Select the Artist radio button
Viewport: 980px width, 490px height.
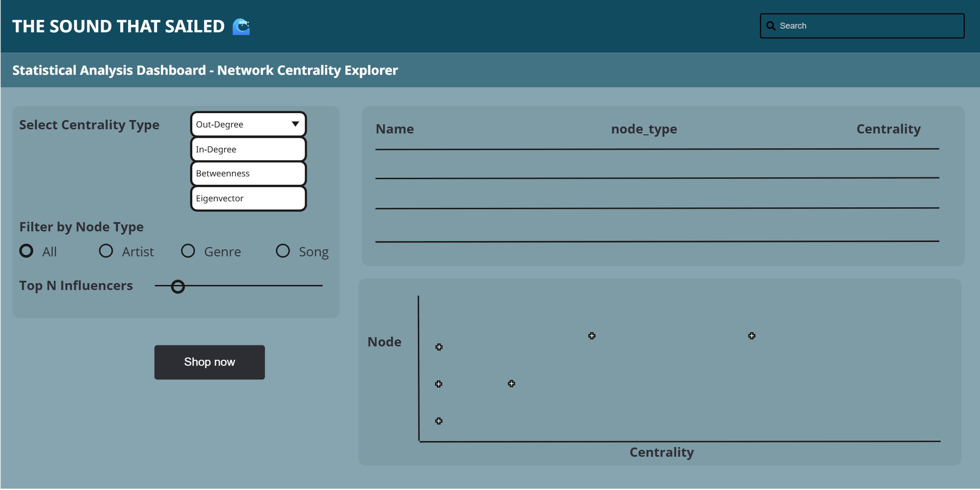(x=106, y=251)
